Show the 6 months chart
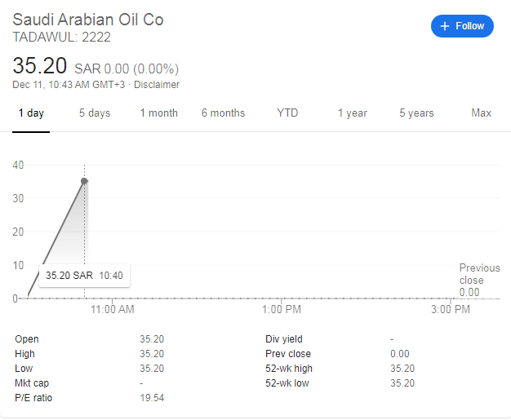511x420 pixels. [x=223, y=113]
